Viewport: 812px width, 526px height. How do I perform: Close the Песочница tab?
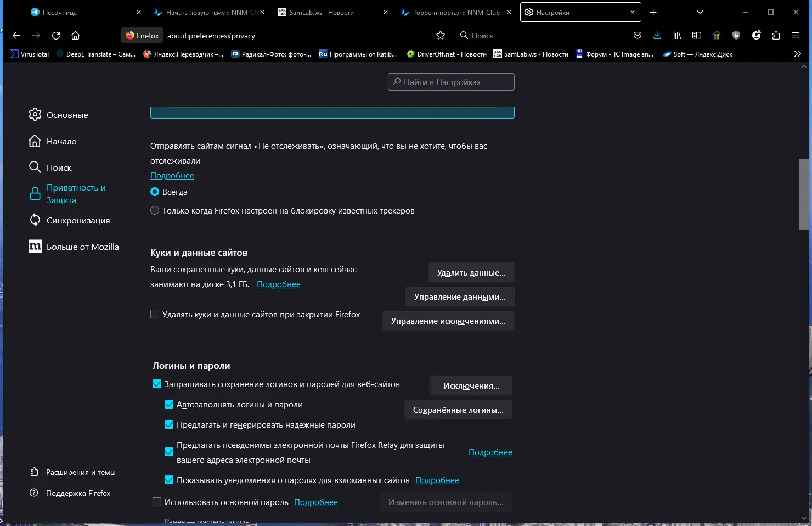tap(139, 12)
